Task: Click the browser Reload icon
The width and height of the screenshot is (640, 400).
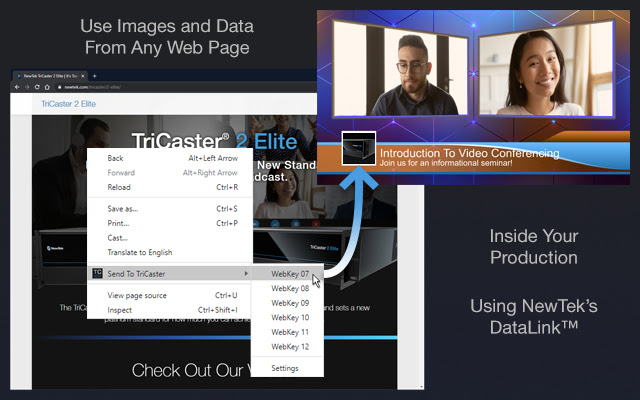Action: click(37, 87)
